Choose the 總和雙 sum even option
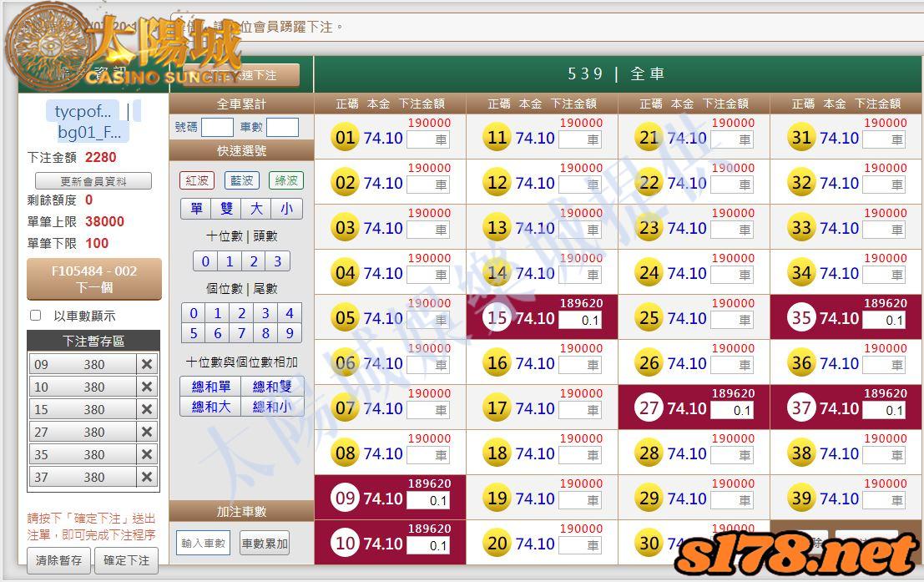924x582 pixels. pyautogui.click(x=272, y=387)
